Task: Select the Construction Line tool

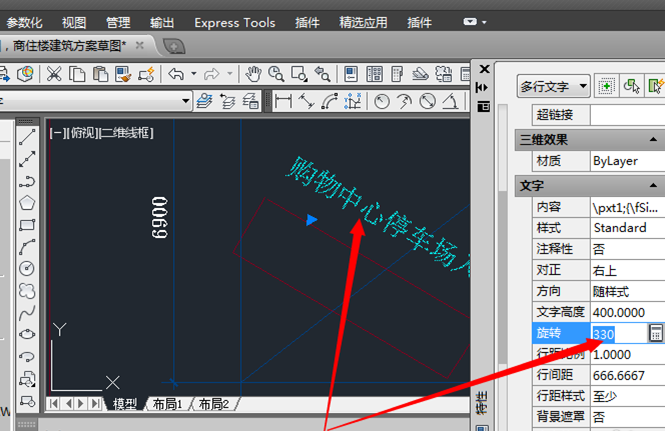Action: (x=27, y=159)
